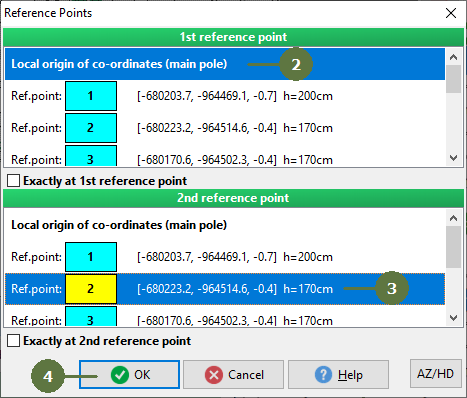The image size is (467, 398).
Task: Enable Exactly at 2nd reference point checkbox
Action: (13, 341)
